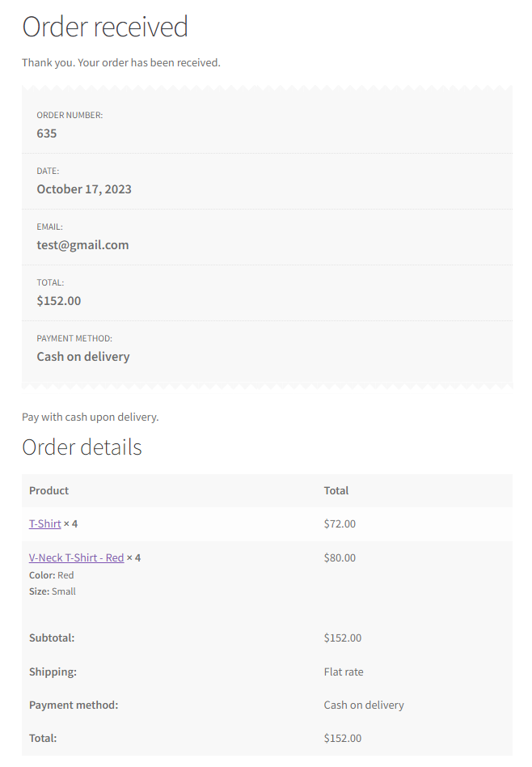Click the Size: Small attribute

[x=53, y=591]
